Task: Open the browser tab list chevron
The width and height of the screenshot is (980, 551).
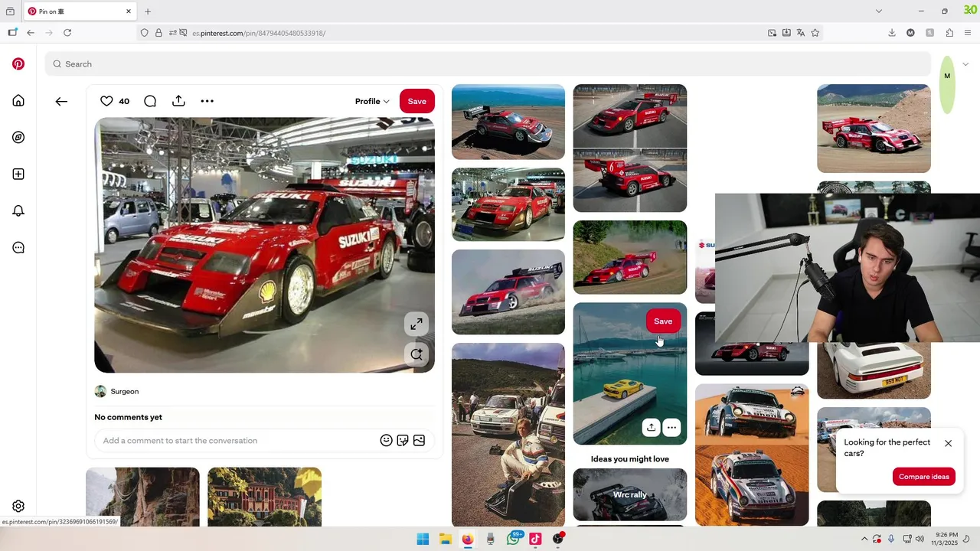Action: (879, 11)
